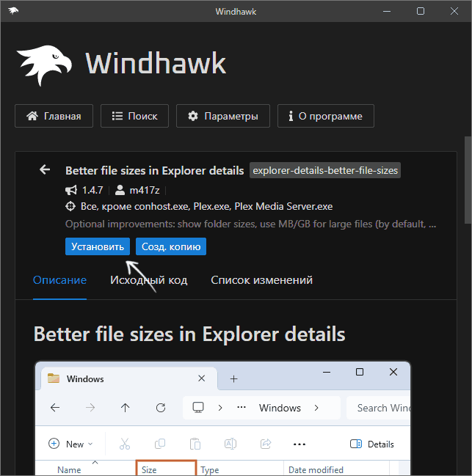Go to the Главная home page
The width and height of the screenshot is (472, 476).
click(x=54, y=116)
